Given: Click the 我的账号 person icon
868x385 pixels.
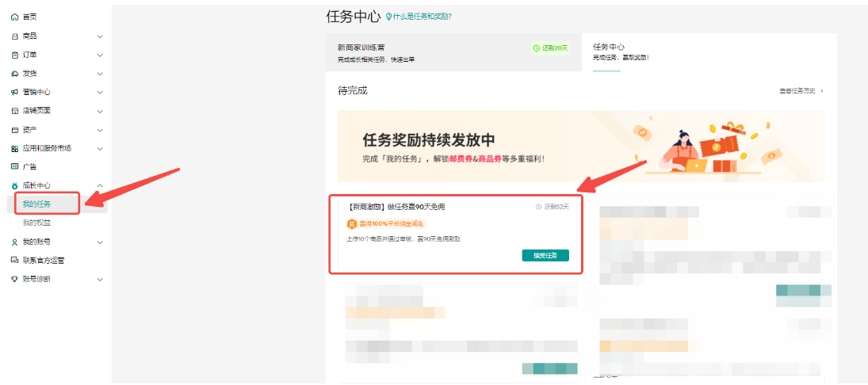Looking at the screenshot, I should tap(14, 242).
